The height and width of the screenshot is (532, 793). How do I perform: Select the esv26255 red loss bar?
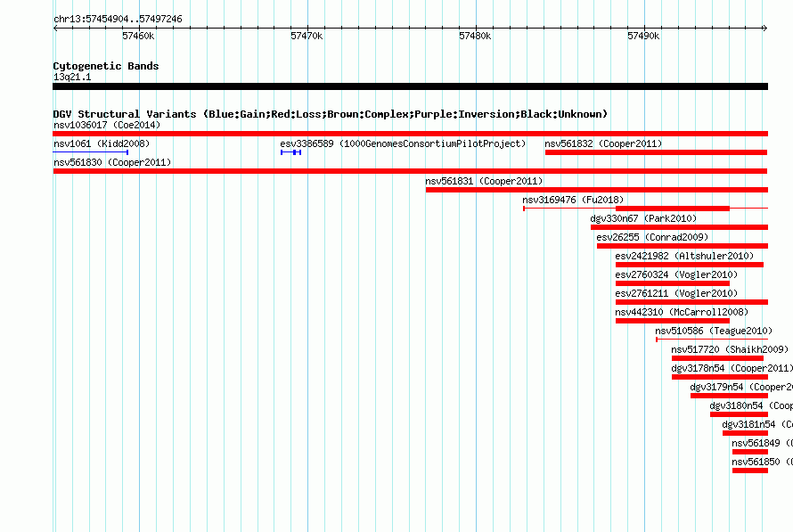click(x=683, y=246)
